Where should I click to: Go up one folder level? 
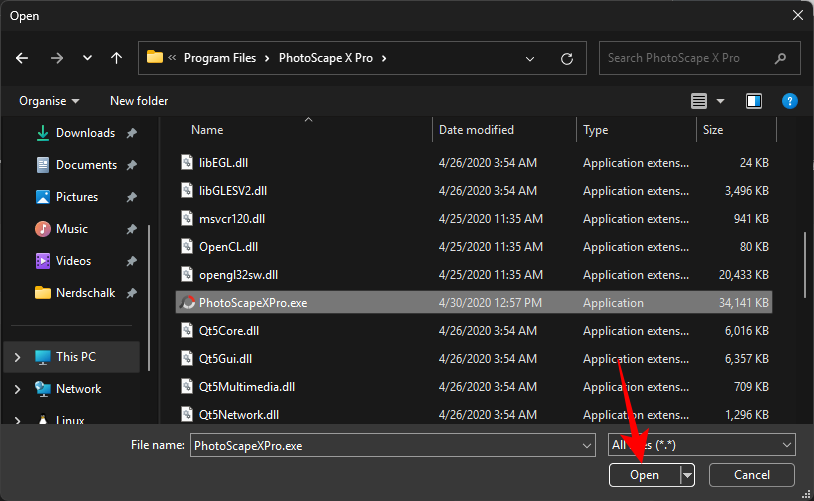click(116, 58)
